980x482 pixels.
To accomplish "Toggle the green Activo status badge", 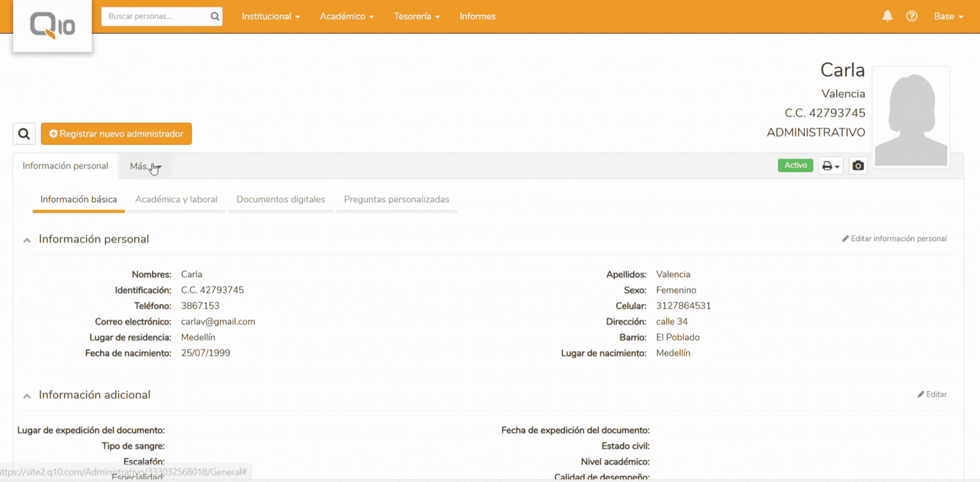I will pos(795,165).
